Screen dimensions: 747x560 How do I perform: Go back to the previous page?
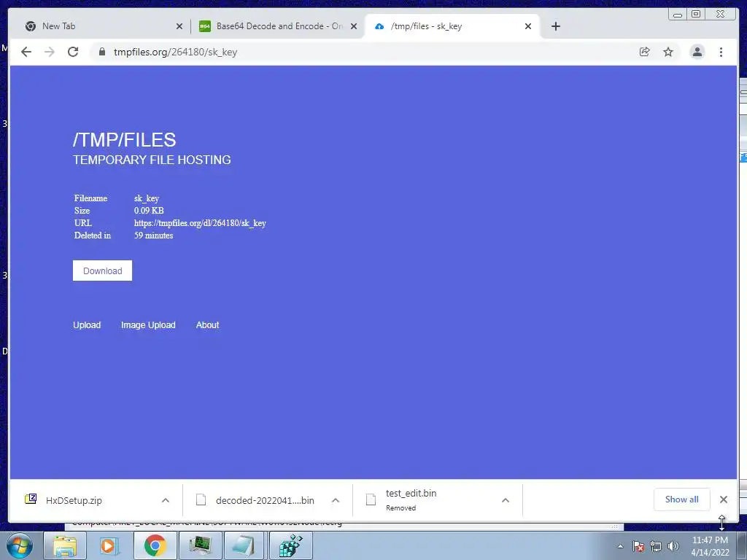coord(26,52)
